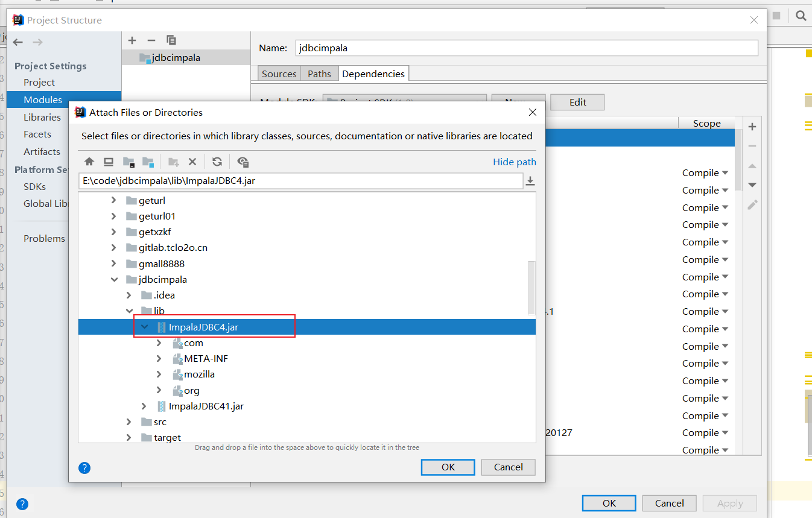Select SDKs under Platform Settings
Screen dimensions: 812x518
[34, 186]
